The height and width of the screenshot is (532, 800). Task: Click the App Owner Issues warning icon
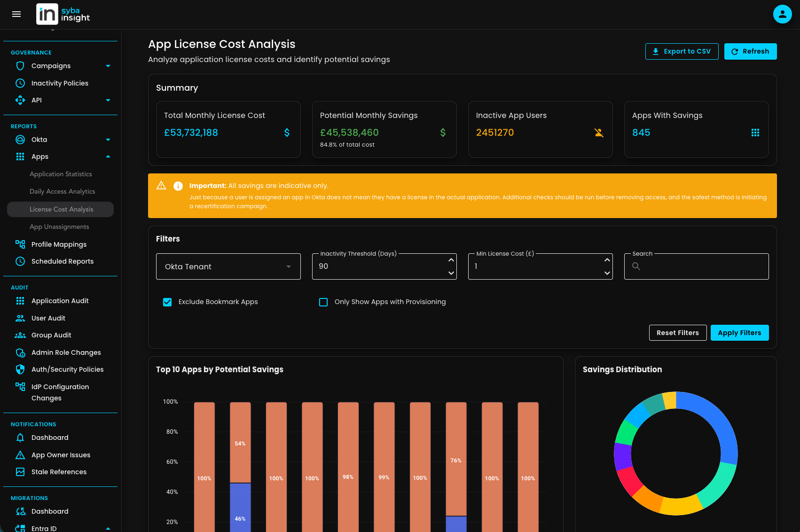pos(20,455)
